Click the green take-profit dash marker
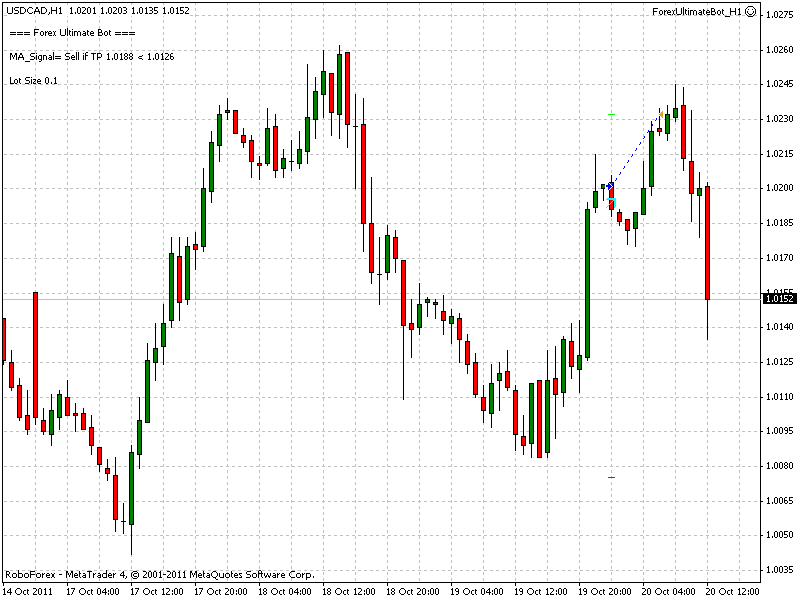Image resolution: width=800 pixels, height=600 pixels. click(x=612, y=115)
